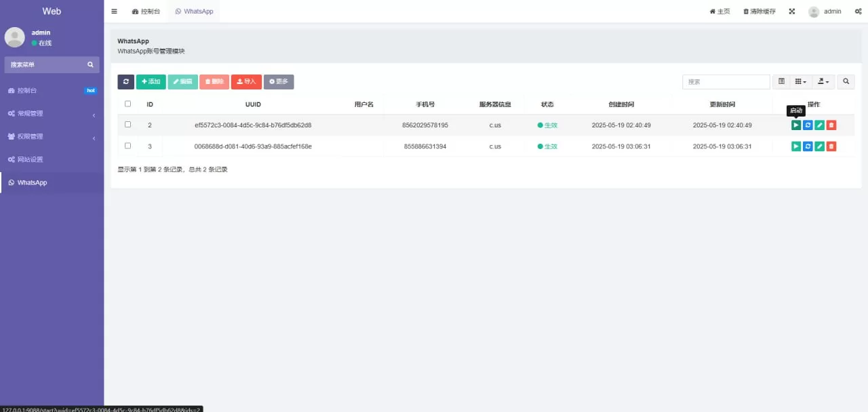Open the export dropdown in table toolbar
Image resolution: width=868 pixels, height=412 pixels.
pyautogui.click(x=823, y=82)
